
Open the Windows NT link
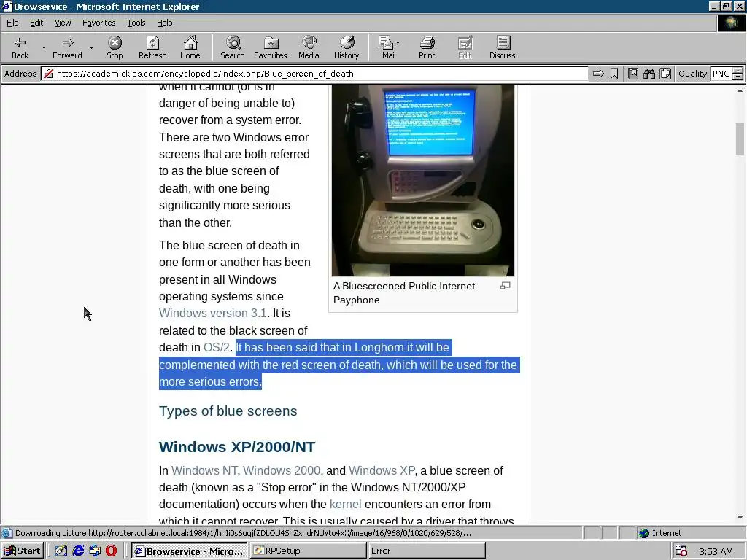coord(204,470)
